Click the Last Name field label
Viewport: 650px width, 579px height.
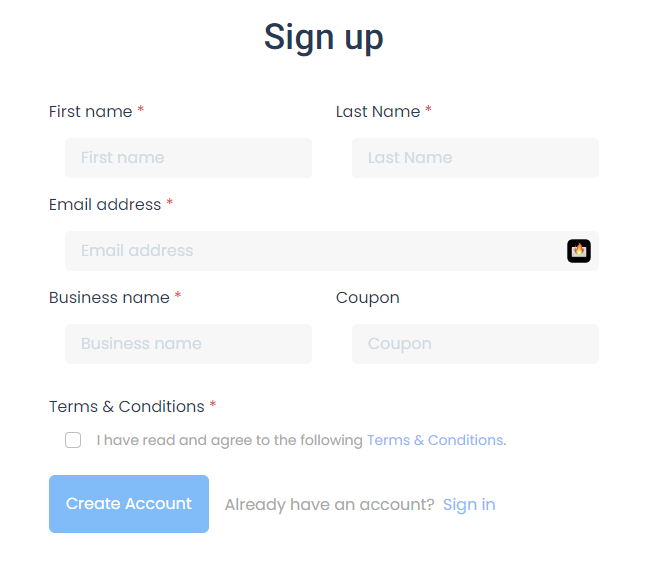tap(378, 111)
